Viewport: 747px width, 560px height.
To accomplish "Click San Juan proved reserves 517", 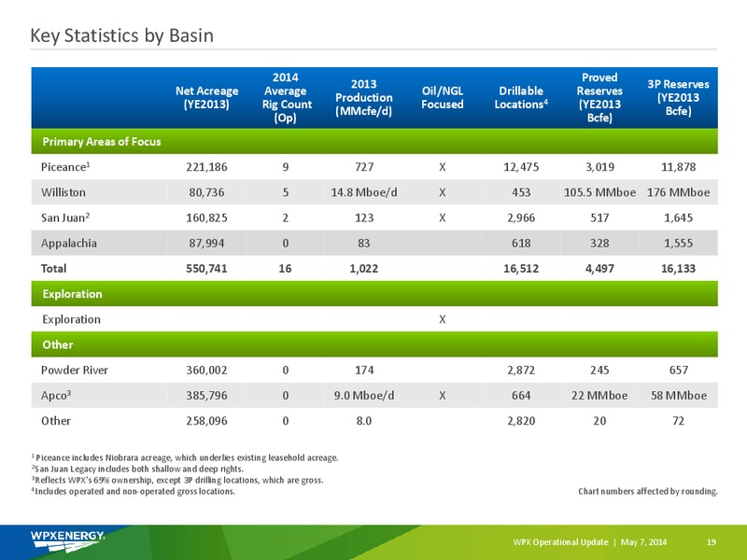I will tap(599, 217).
